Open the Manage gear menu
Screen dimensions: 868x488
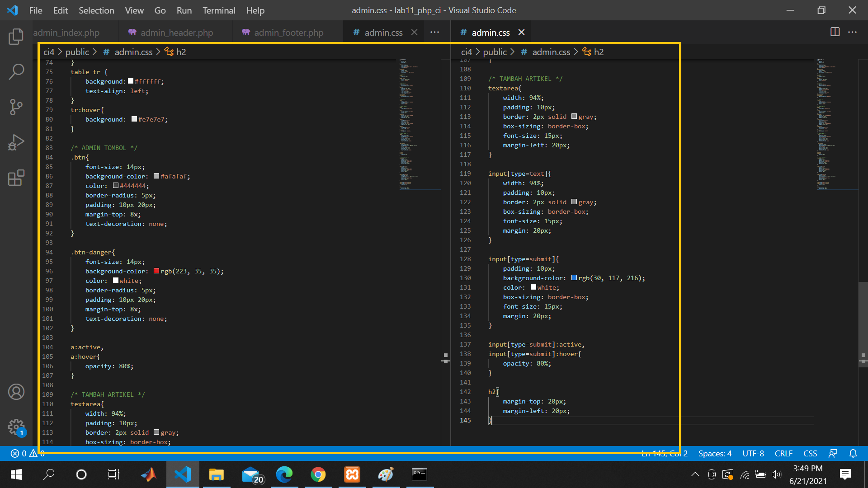point(16,427)
